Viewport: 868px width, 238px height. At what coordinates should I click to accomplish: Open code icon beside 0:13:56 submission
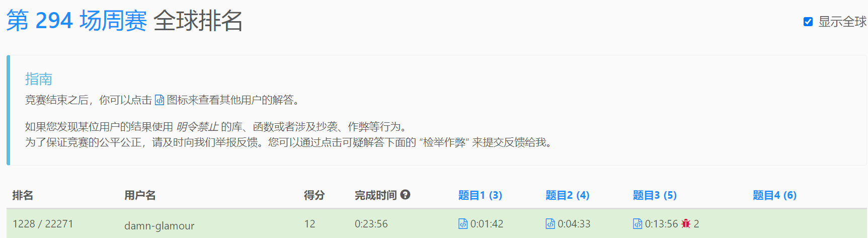638,224
